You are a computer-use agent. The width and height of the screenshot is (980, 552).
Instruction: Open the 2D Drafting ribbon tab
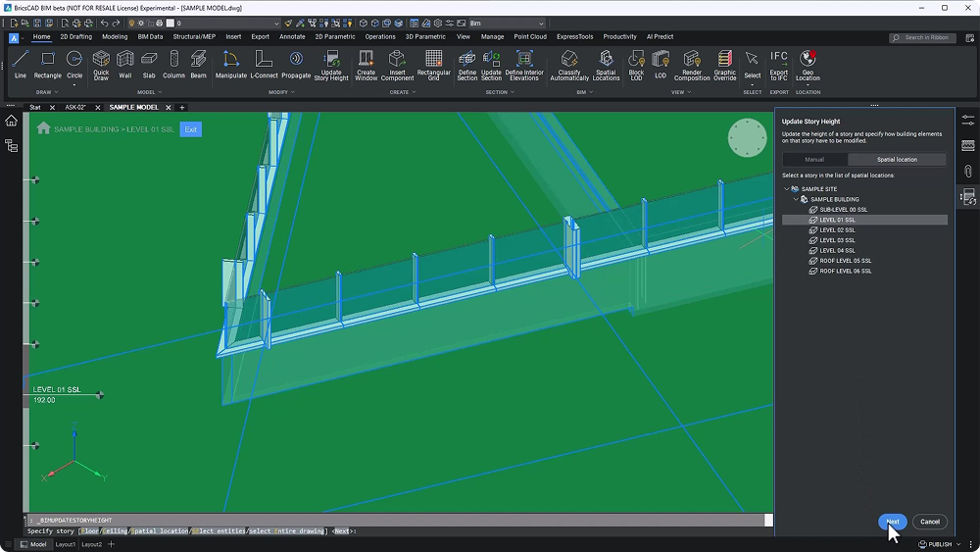[x=75, y=37]
